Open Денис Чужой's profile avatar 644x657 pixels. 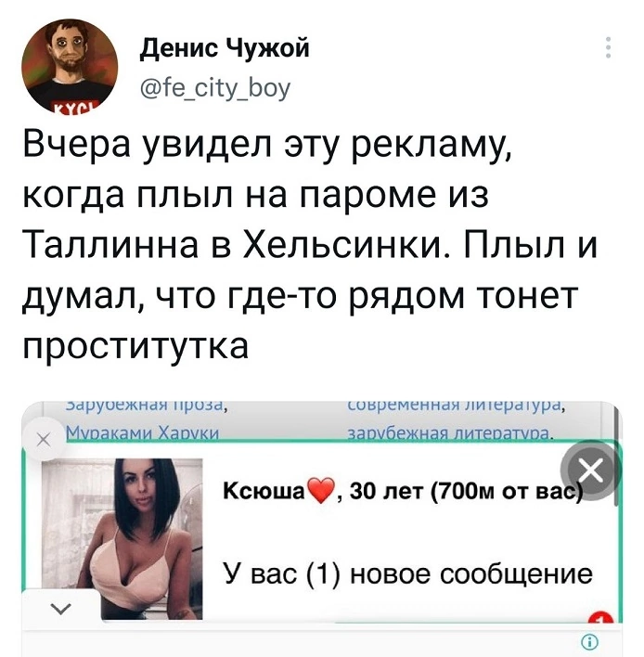[x=70, y=66]
